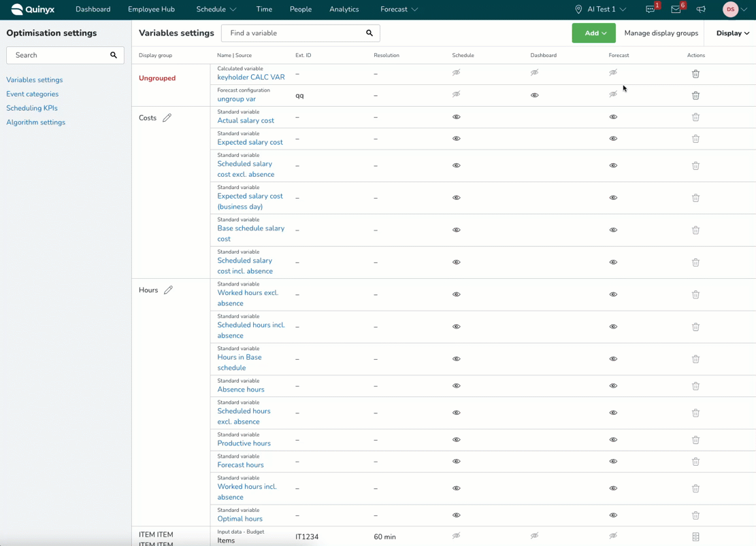
Task: Click the megaphone announcements icon
Action: pos(701,9)
